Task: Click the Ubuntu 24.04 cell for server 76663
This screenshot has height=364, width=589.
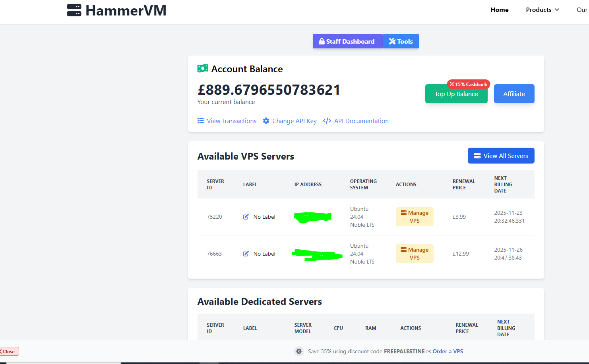Action: click(362, 254)
